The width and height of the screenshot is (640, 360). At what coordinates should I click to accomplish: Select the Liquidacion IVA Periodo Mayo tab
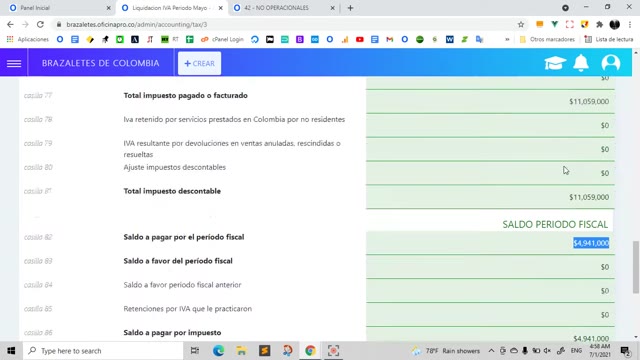(171, 8)
